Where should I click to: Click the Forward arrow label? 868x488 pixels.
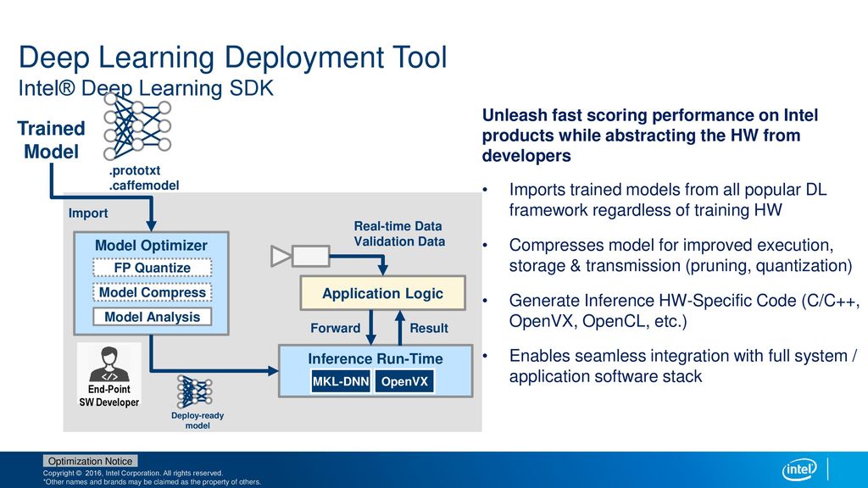coord(336,328)
